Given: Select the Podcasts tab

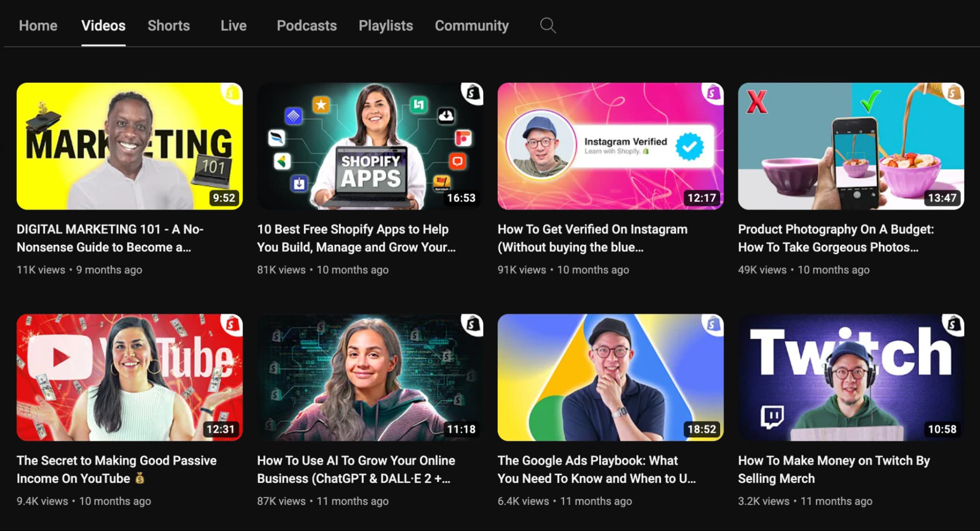Looking at the screenshot, I should click(x=306, y=25).
